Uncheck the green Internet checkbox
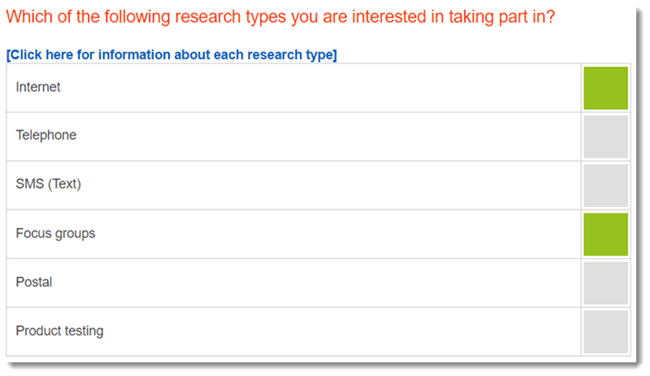The image size is (650, 376). click(605, 88)
